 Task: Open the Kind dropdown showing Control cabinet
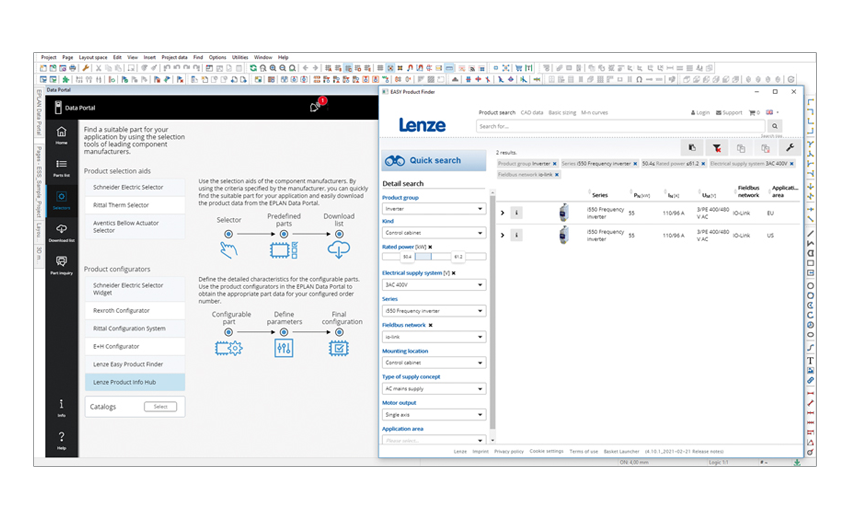pyautogui.click(x=434, y=233)
